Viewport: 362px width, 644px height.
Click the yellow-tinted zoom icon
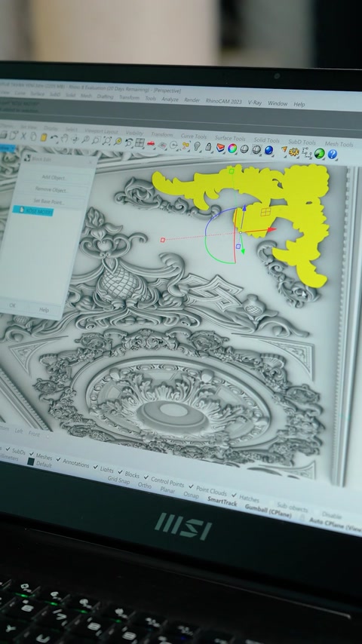[x=118, y=141]
